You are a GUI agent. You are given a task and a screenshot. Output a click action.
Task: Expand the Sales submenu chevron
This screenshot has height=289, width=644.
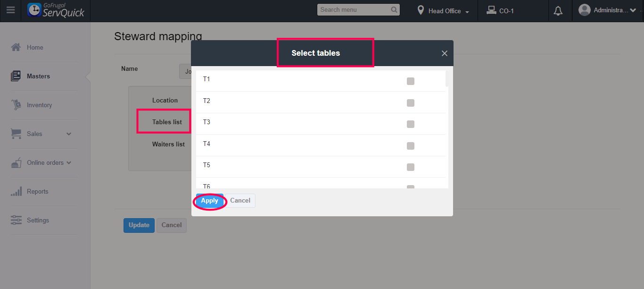coord(69,134)
